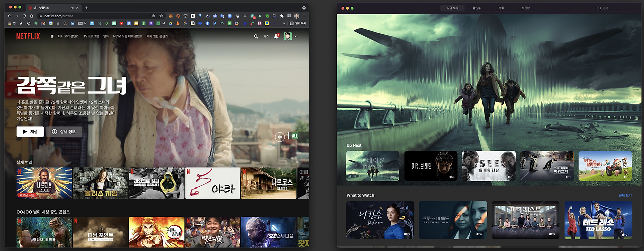The image size is (644, 251).
Task: Click 전체 보기 next to What to Watch
Action: tap(625, 195)
